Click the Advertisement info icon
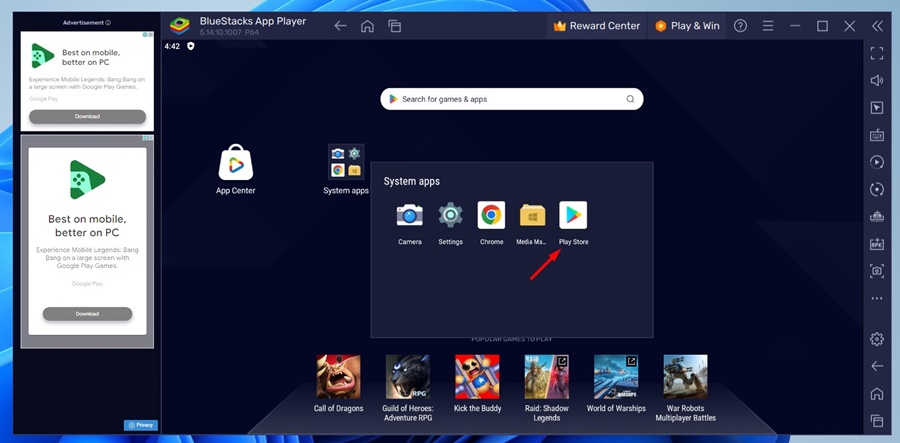This screenshot has width=900, height=443. (108, 23)
